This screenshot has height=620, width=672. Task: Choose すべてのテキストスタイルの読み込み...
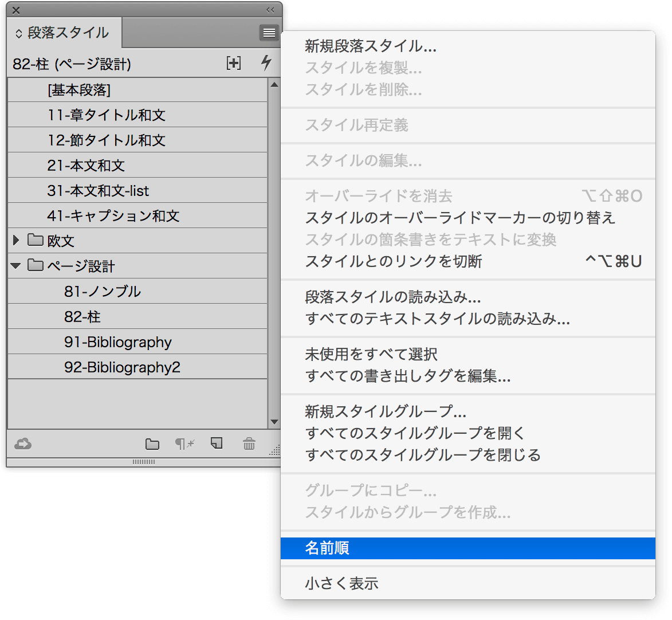tap(468, 319)
